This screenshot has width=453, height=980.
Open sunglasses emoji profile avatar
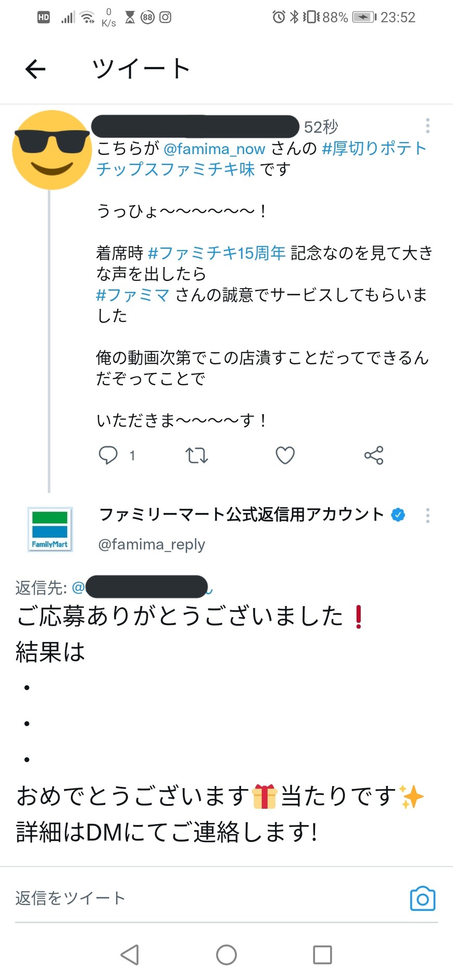52,150
